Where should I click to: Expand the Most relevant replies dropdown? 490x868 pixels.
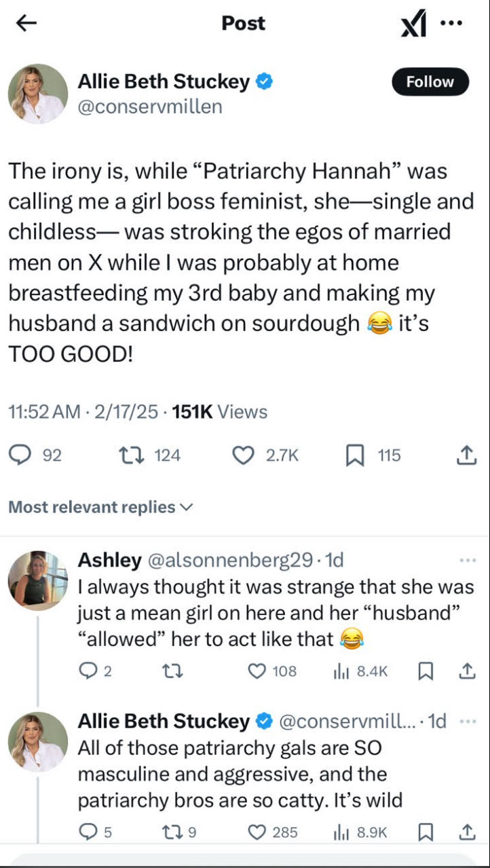click(x=100, y=507)
